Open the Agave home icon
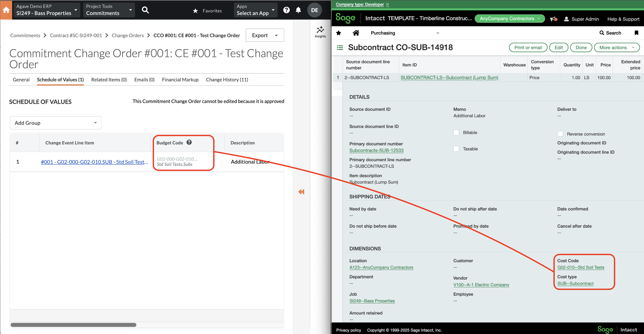Viewport: 644px width, 334px height. point(6,10)
